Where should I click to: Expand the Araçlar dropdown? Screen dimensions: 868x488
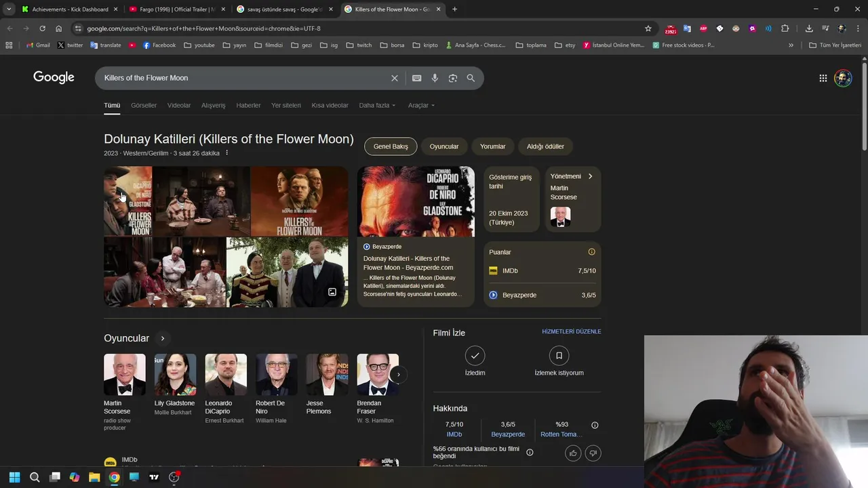(421, 106)
